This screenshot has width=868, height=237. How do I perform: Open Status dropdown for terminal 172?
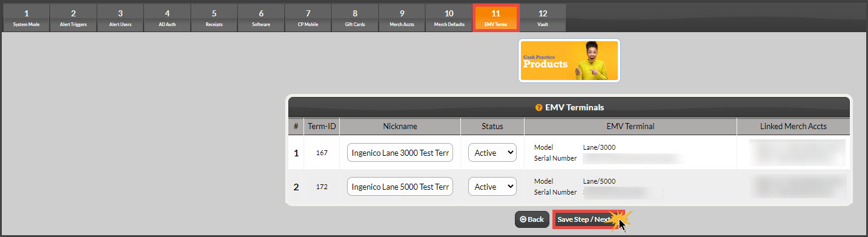492,187
